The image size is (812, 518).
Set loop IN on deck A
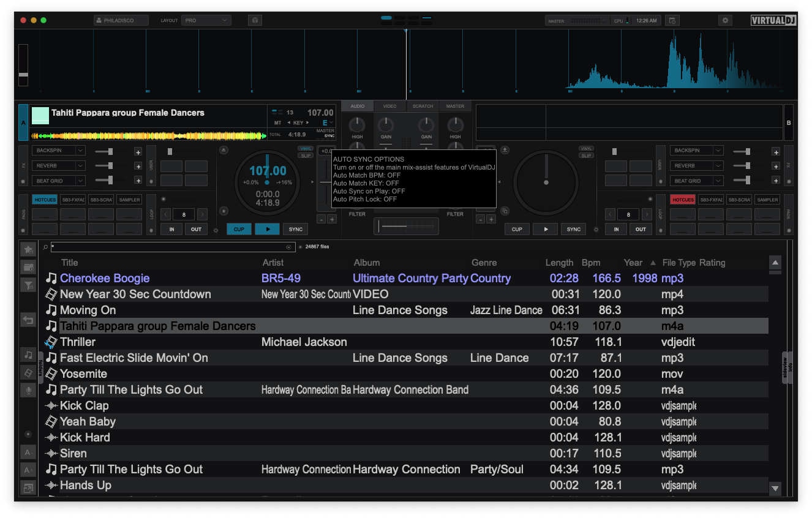click(171, 230)
